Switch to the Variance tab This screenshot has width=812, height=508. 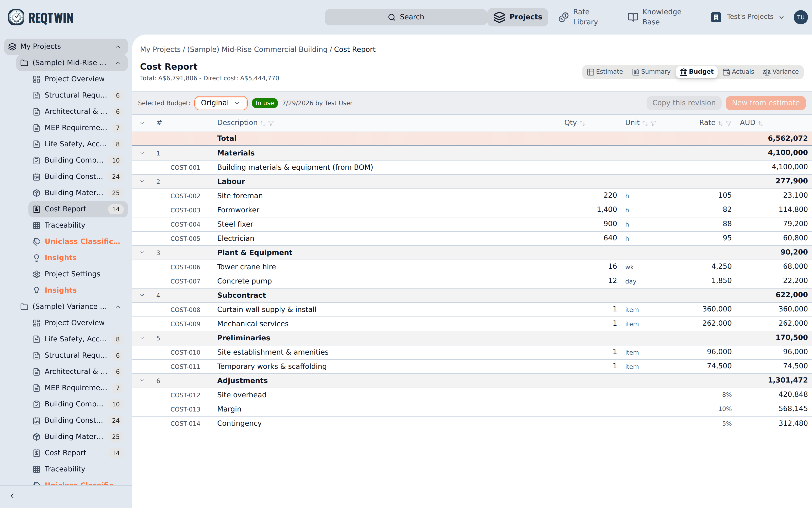pyautogui.click(x=781, y=72)
